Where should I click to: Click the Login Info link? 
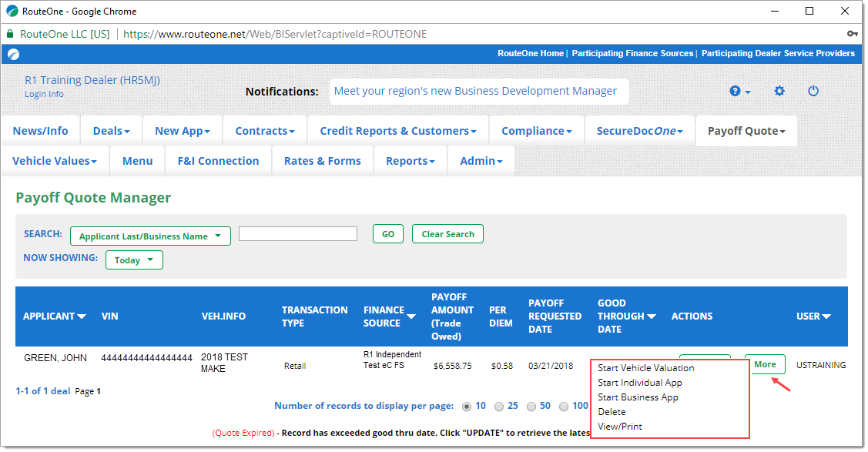[x=45, y=95]
